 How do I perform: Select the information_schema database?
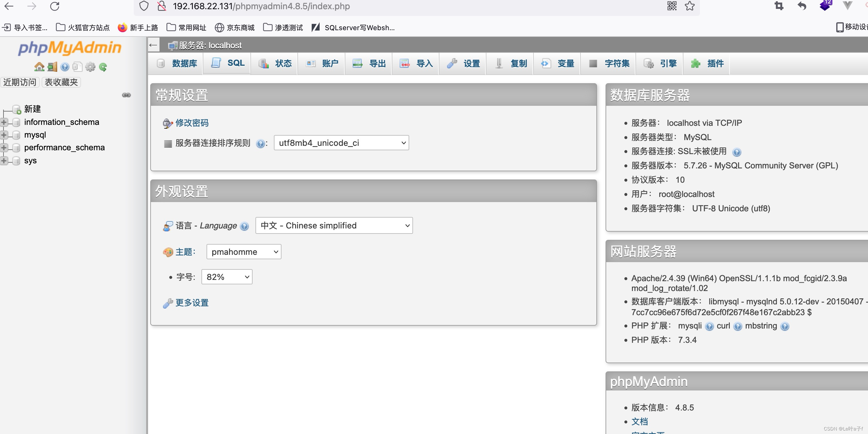coord(62,122)
